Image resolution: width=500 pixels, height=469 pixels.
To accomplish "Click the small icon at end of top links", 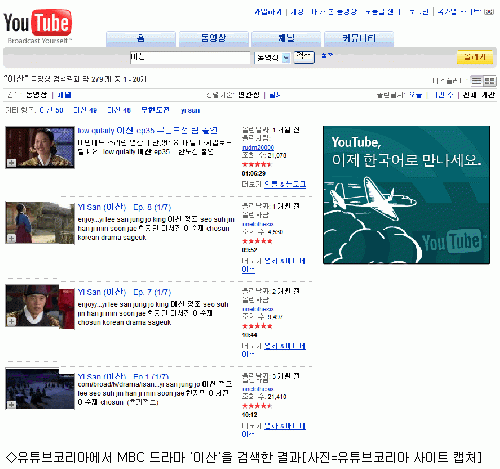I will pos(489,12).
